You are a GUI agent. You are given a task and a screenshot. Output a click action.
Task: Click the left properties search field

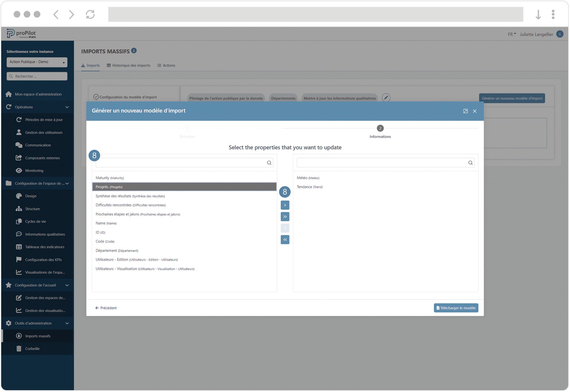181,163
